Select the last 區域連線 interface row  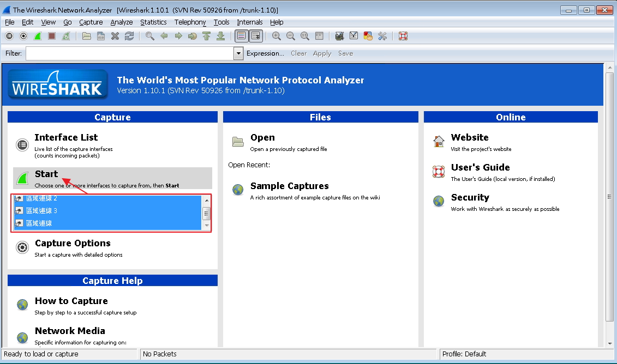(108, 223)
